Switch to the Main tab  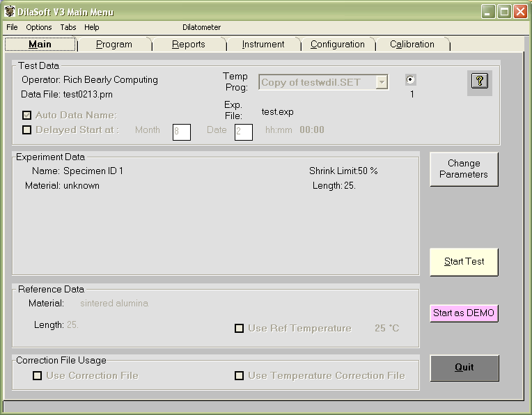coord(40,44)
